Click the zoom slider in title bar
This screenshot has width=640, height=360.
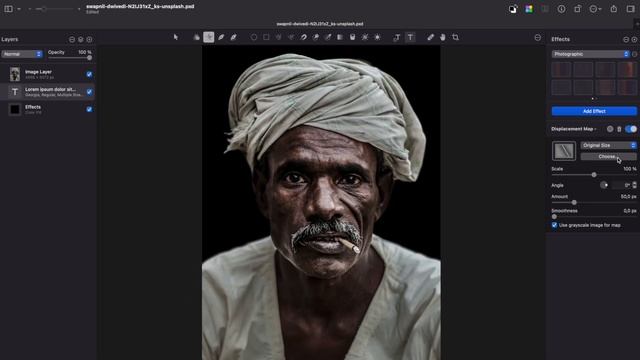54,9
